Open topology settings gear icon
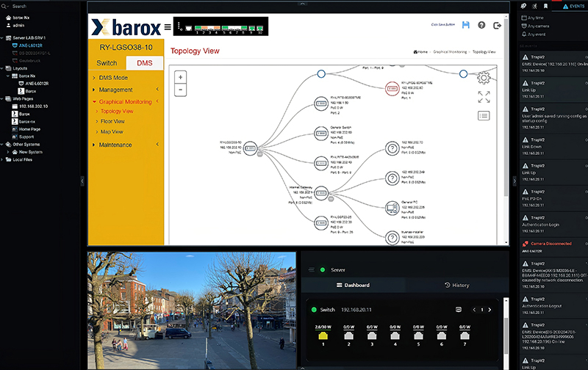Screen dimensions: 588x370 coord(484,78)
